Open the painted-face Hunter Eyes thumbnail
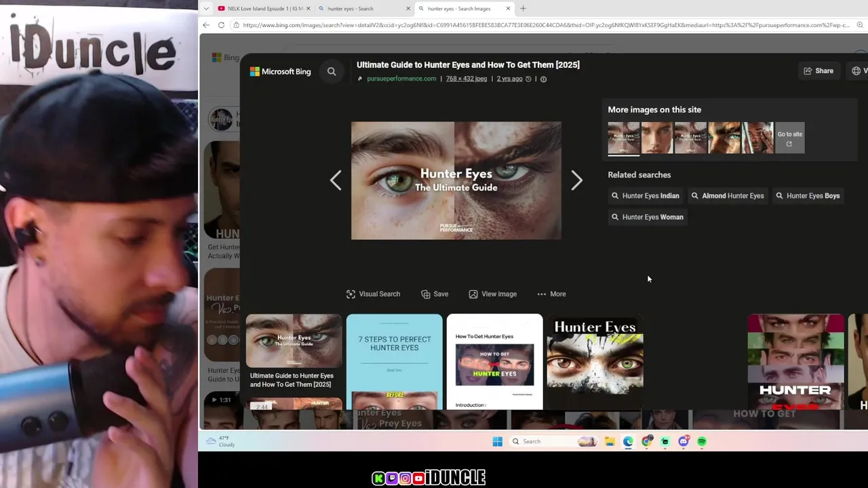 click(x=595, y=357)
